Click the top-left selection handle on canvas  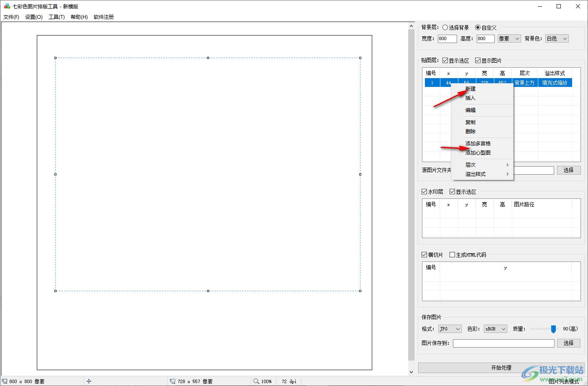(56, 58)
